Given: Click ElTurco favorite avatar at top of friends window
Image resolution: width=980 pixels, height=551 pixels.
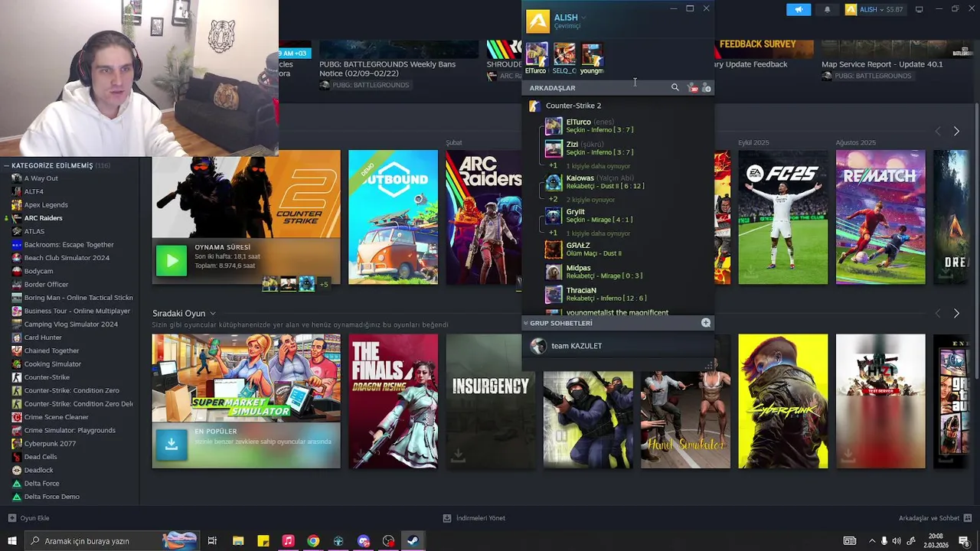Looking at the screenshot, I should coord(537,55).
